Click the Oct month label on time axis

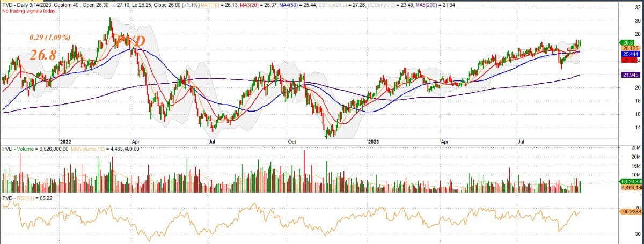[292, 142]
